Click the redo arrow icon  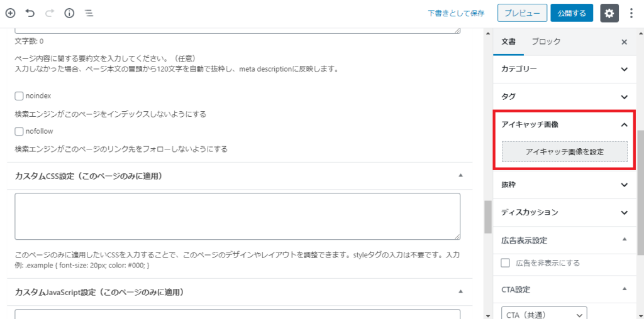tap(50, 13)
